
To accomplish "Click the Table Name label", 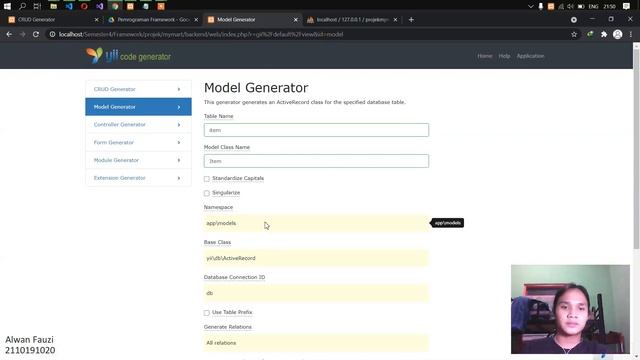I will point(218,116).
